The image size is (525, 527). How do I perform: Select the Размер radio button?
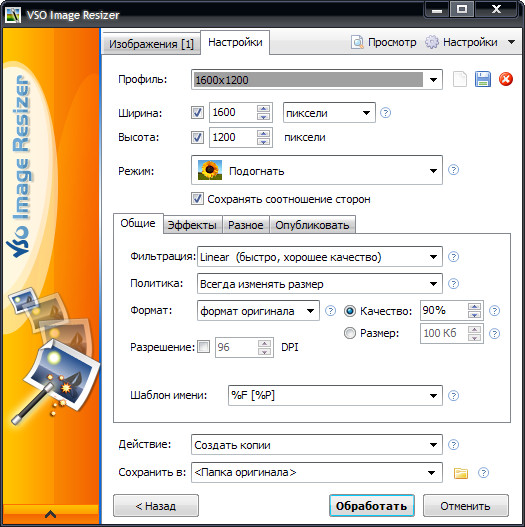[x=350, y=333]
